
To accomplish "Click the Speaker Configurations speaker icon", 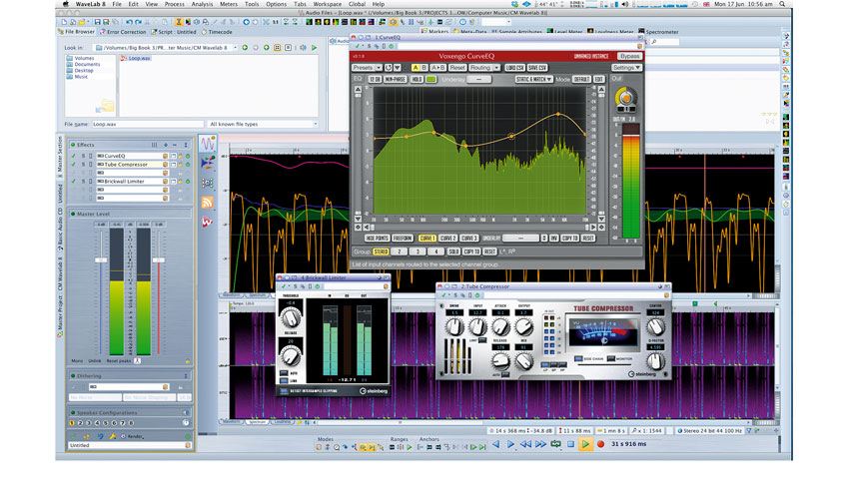I will (186, 412).
